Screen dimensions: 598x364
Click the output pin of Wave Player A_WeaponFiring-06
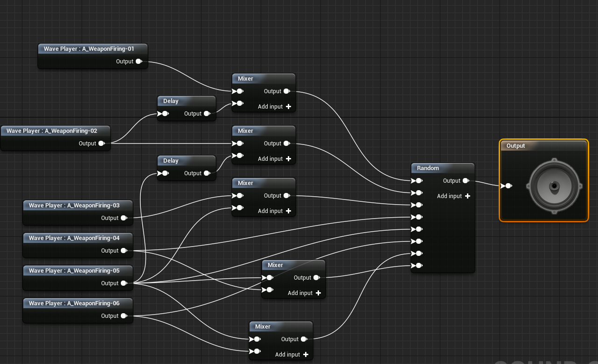[124, 316]
